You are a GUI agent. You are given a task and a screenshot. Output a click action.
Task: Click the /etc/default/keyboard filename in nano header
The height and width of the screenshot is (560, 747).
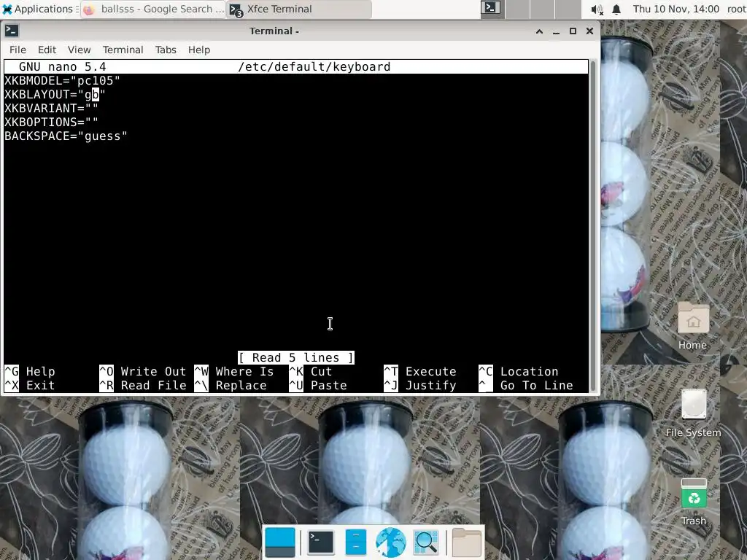pos(314,66)
